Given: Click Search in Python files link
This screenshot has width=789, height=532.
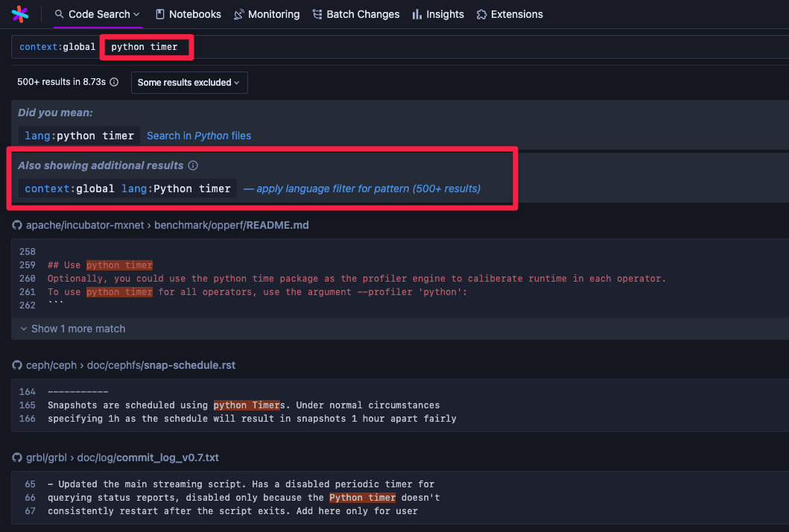Looking at the screenshot, I should [x=199, y=136].
